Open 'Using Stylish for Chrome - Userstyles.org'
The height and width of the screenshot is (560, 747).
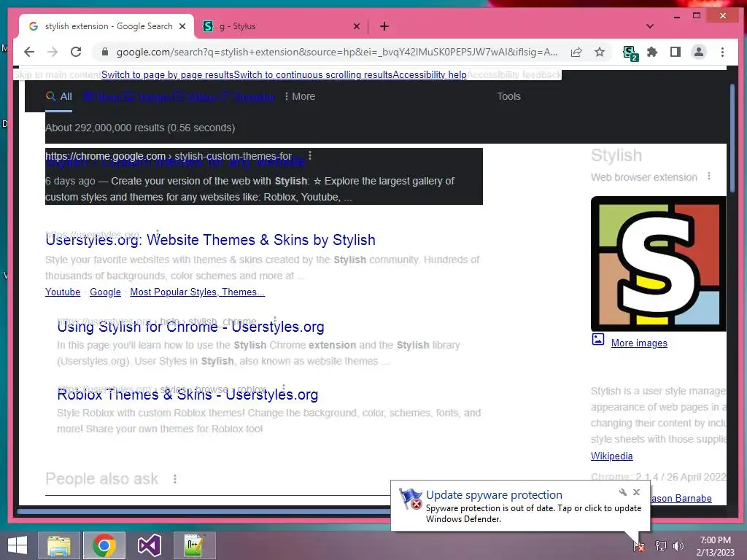point(190,327)
